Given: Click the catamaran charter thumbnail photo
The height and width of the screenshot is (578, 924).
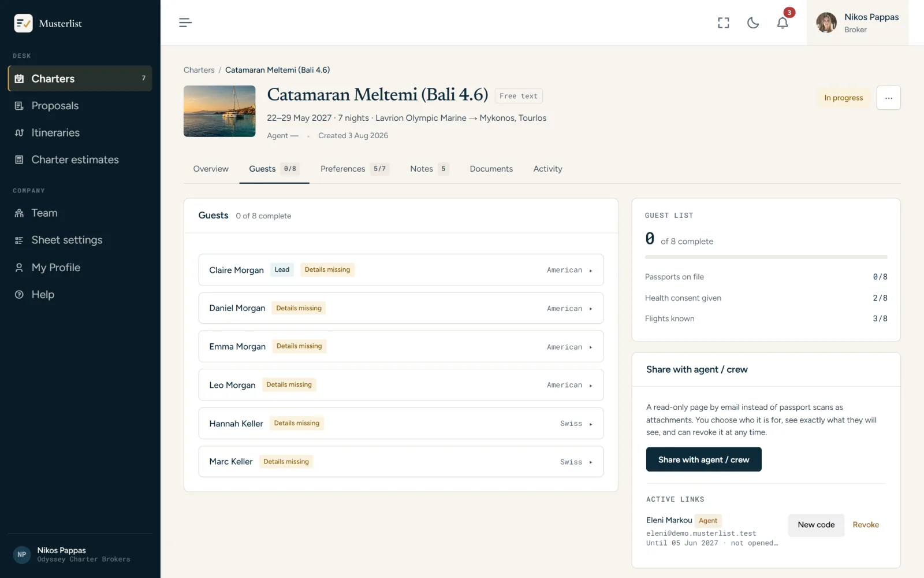Looking at the screenshot, I should 219,111.
